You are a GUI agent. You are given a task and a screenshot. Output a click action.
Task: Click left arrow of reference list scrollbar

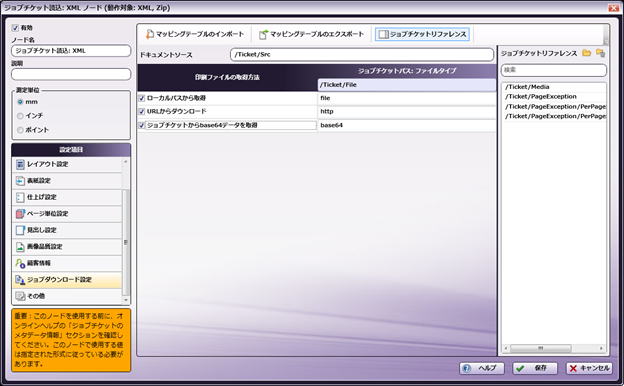coord(506,348)
